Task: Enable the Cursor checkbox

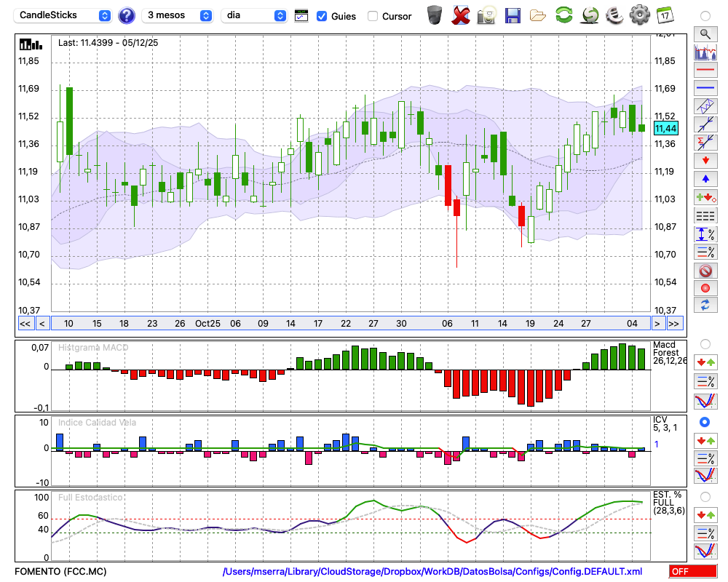Action: click(x=372, y=16)
